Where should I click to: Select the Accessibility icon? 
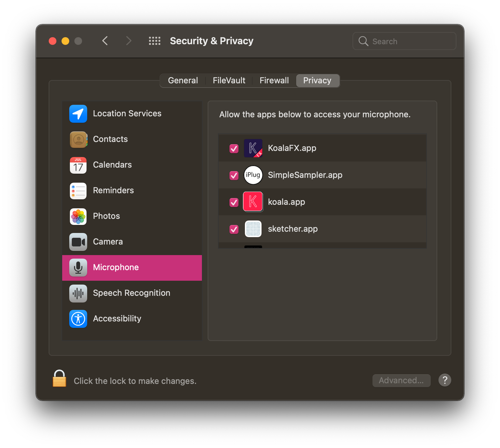(x=78, y=319)
